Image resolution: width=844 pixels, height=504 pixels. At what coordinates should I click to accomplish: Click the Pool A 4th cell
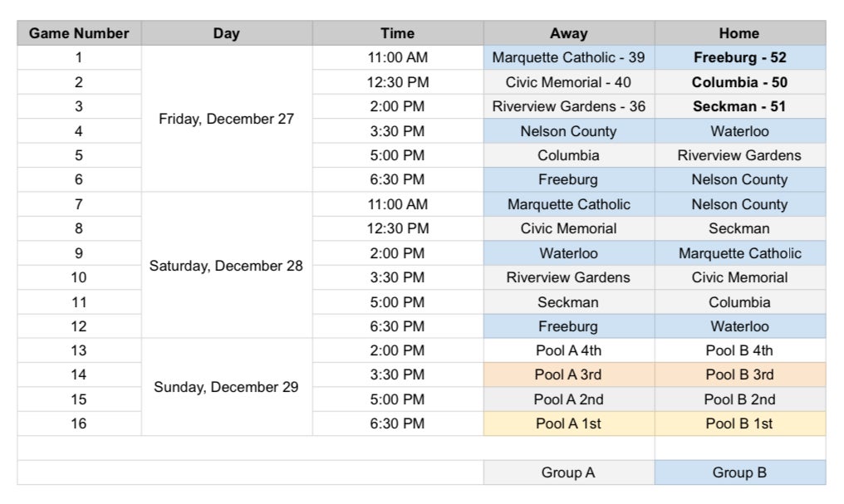coord(568,350)
